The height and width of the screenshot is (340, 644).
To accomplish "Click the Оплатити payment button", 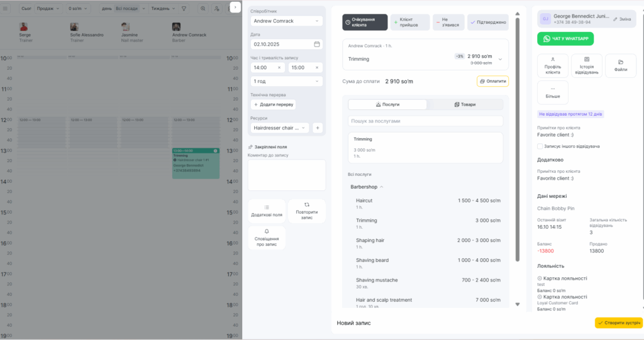I will [x=492, y=81].
